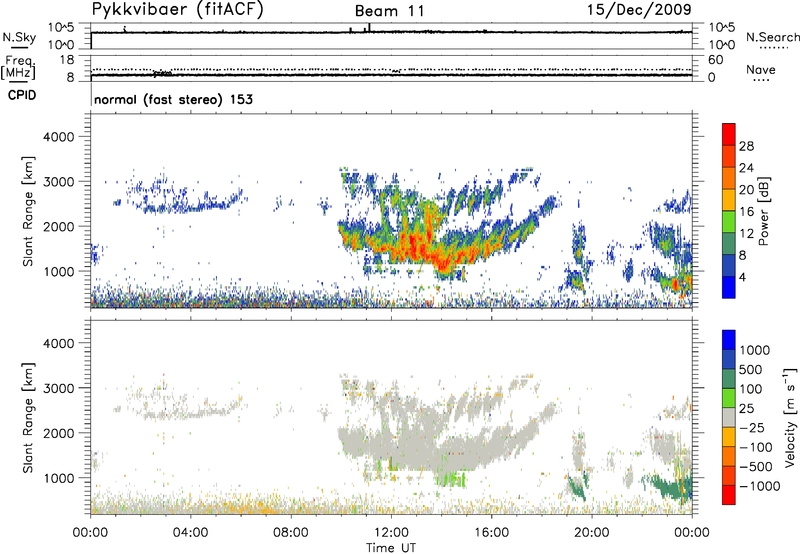Click the noise spike near 11:00 in N.Sky panel
This screenshot has height=554, width=800.
click(369, 28)
